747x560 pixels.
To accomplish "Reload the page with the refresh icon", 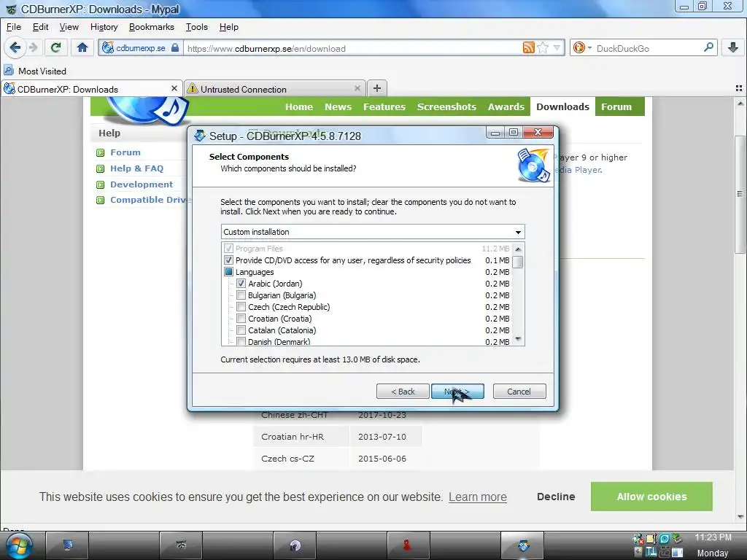I will [x=55, y=47].
